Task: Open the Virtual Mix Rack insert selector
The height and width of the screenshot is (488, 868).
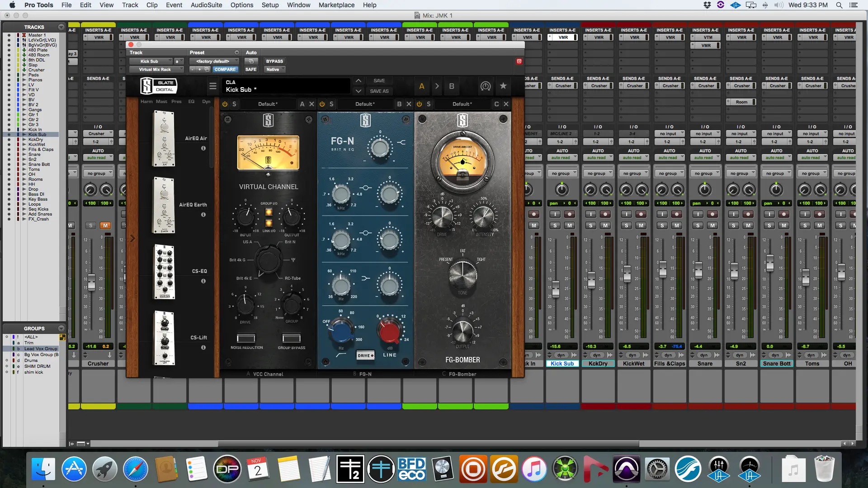Action: (156, 70)
